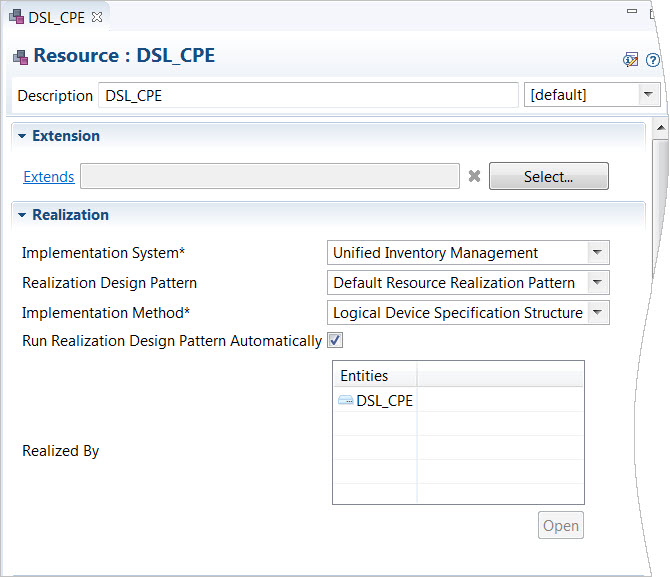Click the disabled Open button
The height and width of the screenshot is (577, 670).
[x=561, y=525]
